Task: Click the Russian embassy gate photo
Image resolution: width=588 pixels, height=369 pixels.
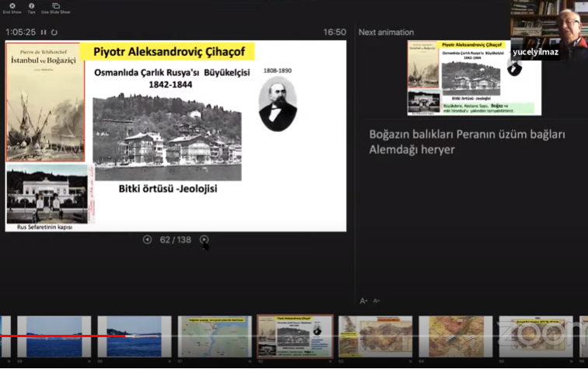Action: point(47,193)
